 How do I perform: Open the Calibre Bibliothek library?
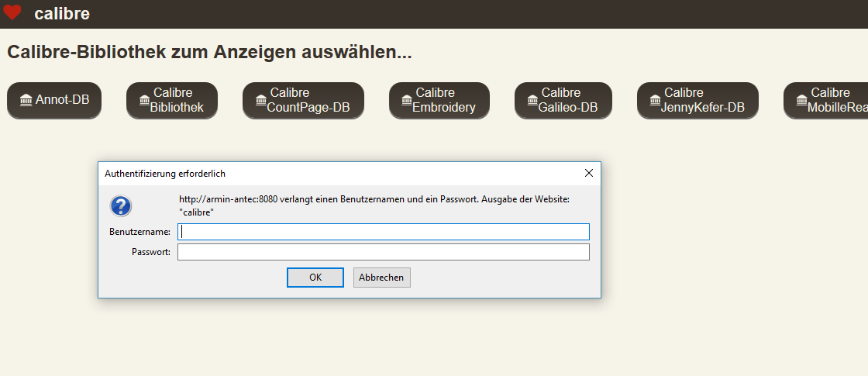click(171, 100)
